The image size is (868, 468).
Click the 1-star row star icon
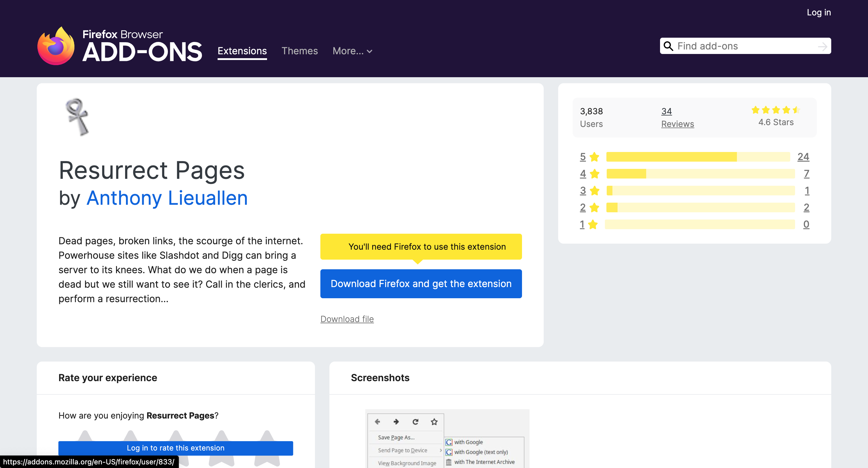point(593,224)
